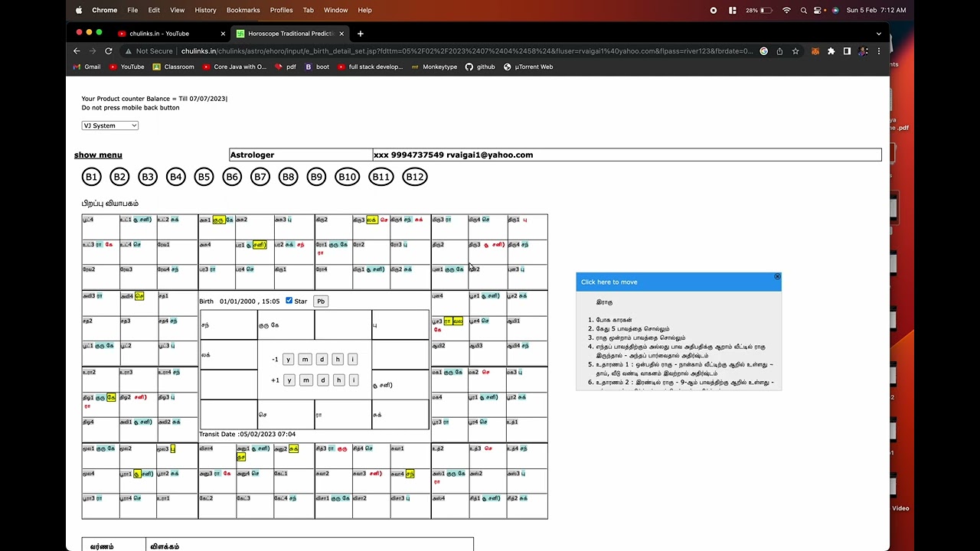The image size is (980, 551).
Task: Open the Chrome share icon
Action: pos(779,51)
